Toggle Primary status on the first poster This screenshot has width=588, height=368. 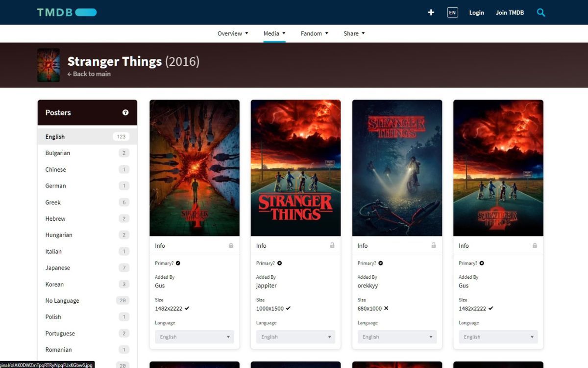pos(177,263)
